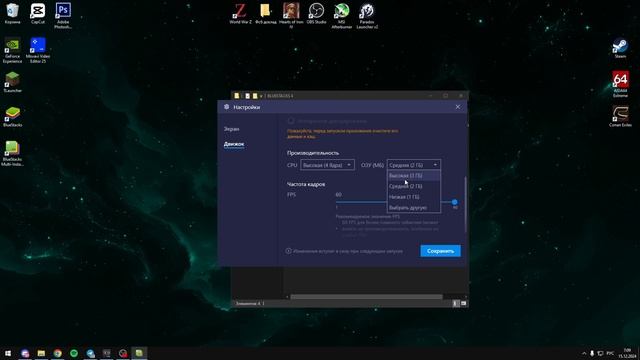The width and height of the screenshot is (640, 360).
Task: Open the BlueStacks desktop shortcut
Action: [x=12, y=117]
